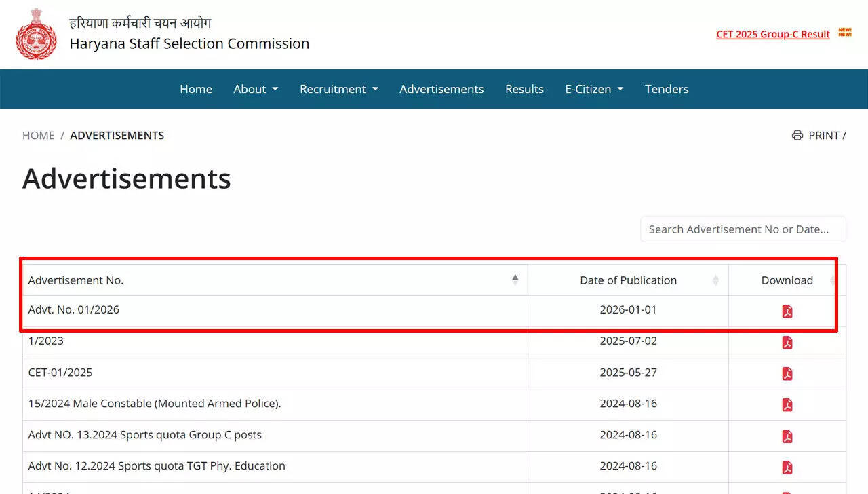
Task: Expand the About dropdown menu
Action: 256,89
